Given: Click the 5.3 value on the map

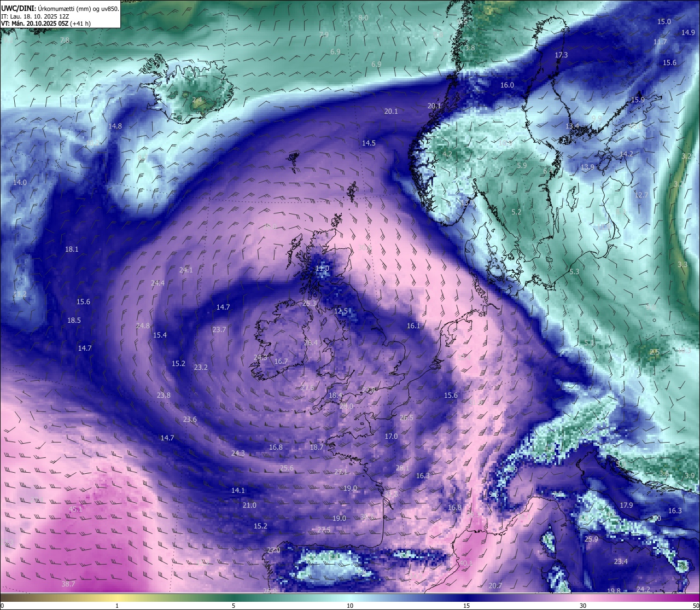Looking at the screenshot, I should (x=574, y=272).
